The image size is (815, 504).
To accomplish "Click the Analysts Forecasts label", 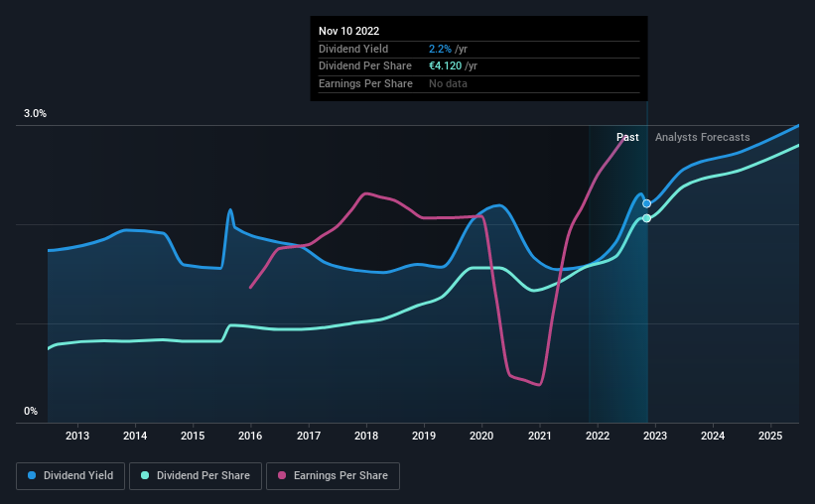I will tap(702, 137).
